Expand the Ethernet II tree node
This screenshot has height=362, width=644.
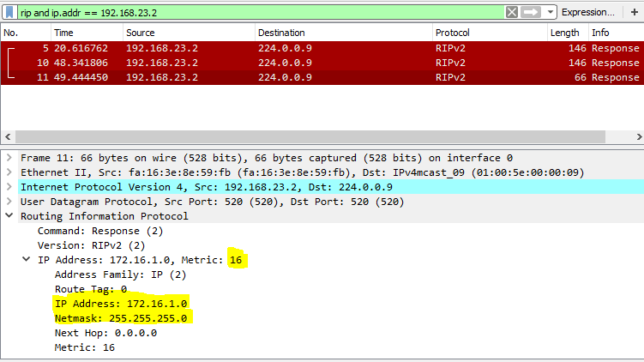(9, 172)
